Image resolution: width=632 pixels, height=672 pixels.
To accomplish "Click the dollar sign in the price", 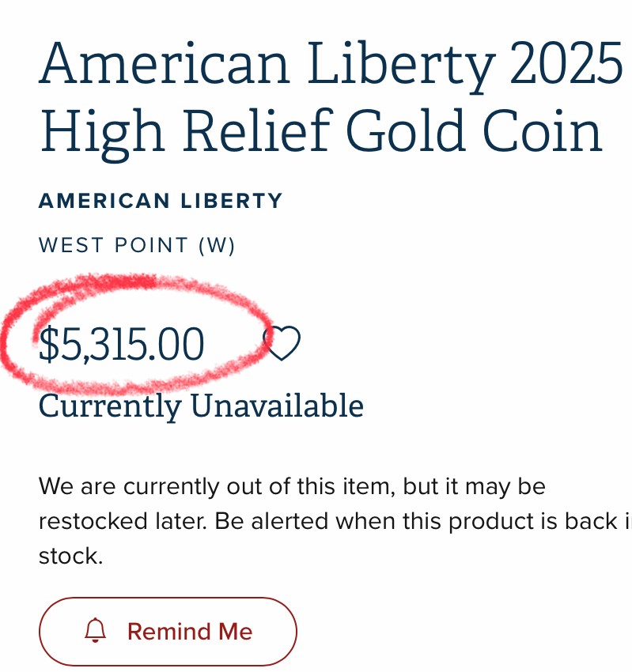I will (49, 345).
